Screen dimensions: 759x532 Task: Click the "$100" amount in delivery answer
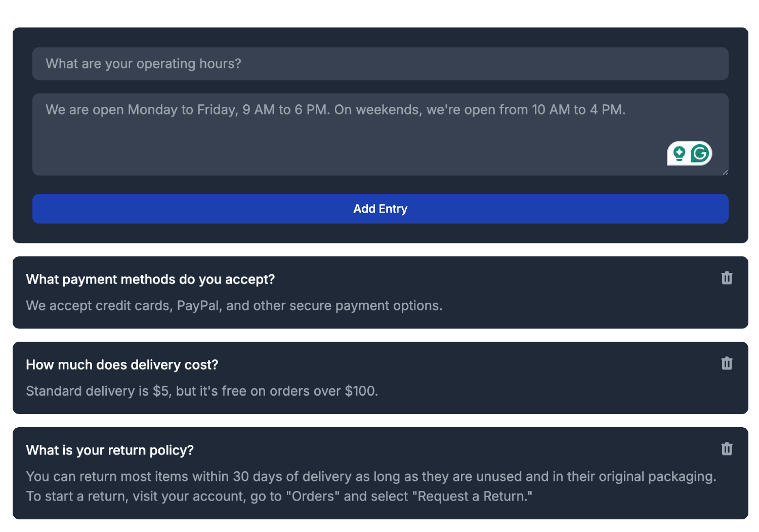361,391
